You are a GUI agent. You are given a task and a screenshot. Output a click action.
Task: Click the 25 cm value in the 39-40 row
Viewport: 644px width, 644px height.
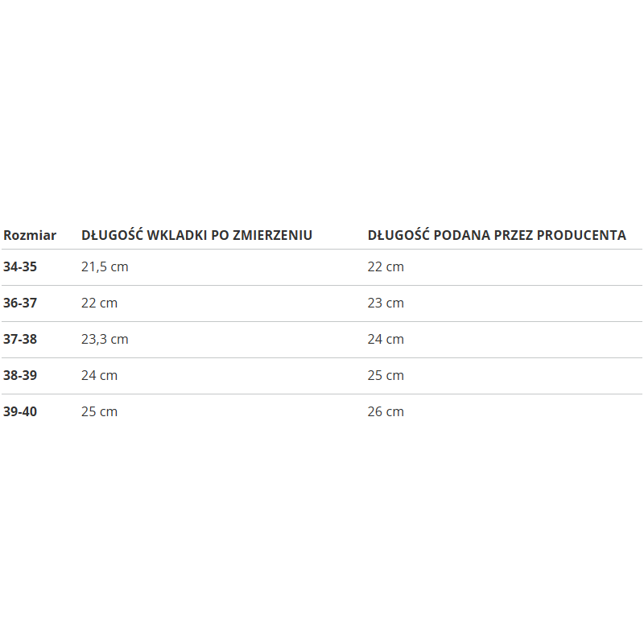pyautogui.click(x=99, y=411)
